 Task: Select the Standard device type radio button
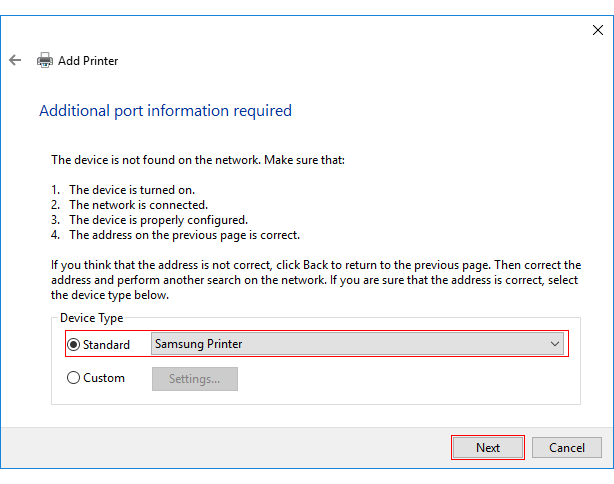(73, 345)
